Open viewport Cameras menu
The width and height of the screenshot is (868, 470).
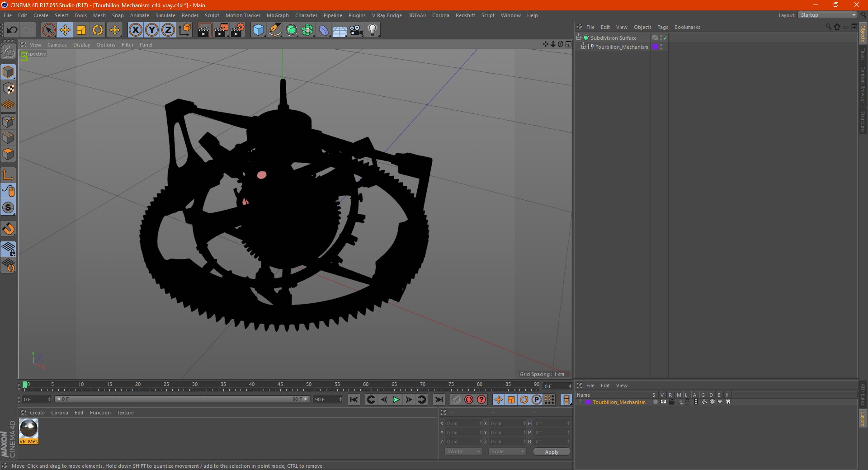click(x=57, y=45)
